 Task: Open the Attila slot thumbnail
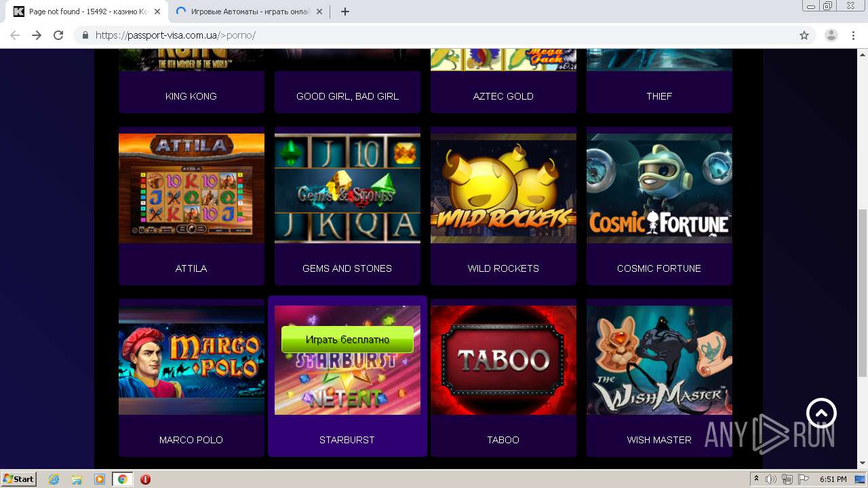pos(191,188)
